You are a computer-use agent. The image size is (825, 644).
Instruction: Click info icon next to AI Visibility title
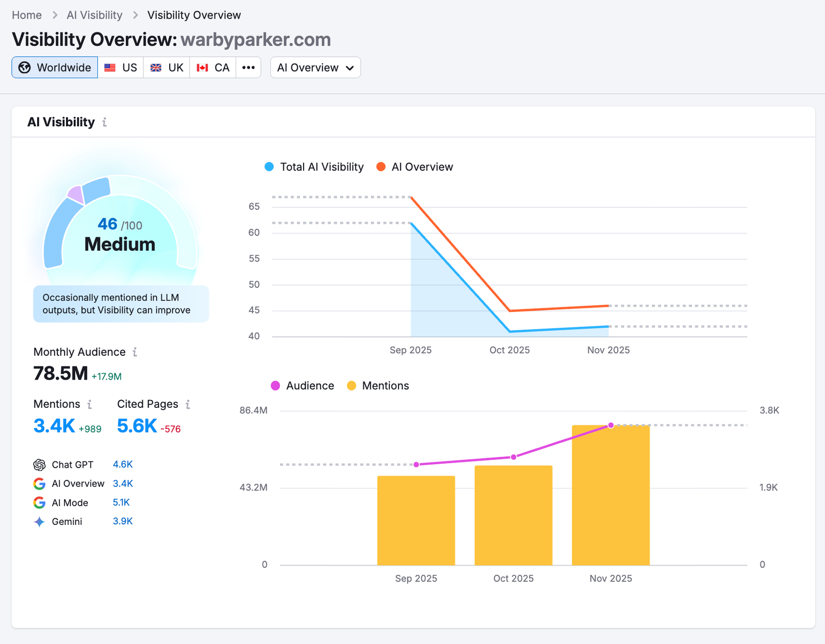coord(105,122)
